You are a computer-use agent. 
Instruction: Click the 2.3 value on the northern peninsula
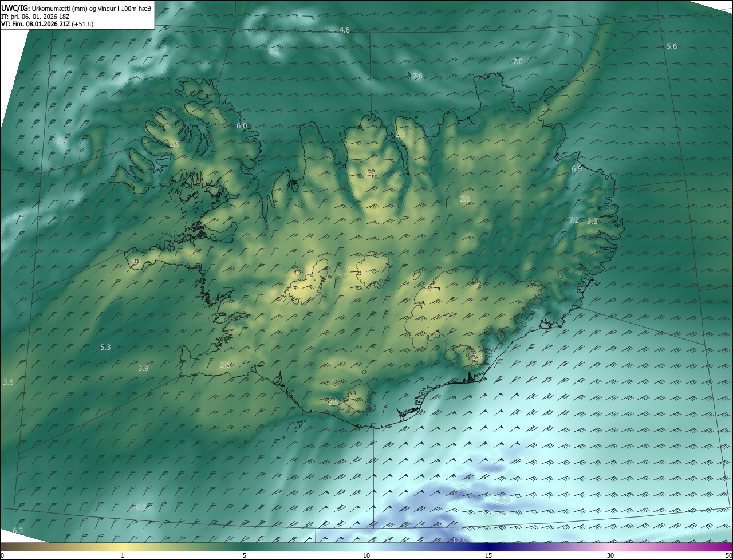(400, 135)
